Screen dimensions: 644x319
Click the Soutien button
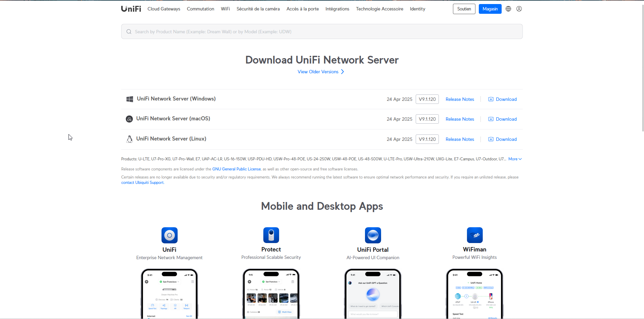click(464, 9)
